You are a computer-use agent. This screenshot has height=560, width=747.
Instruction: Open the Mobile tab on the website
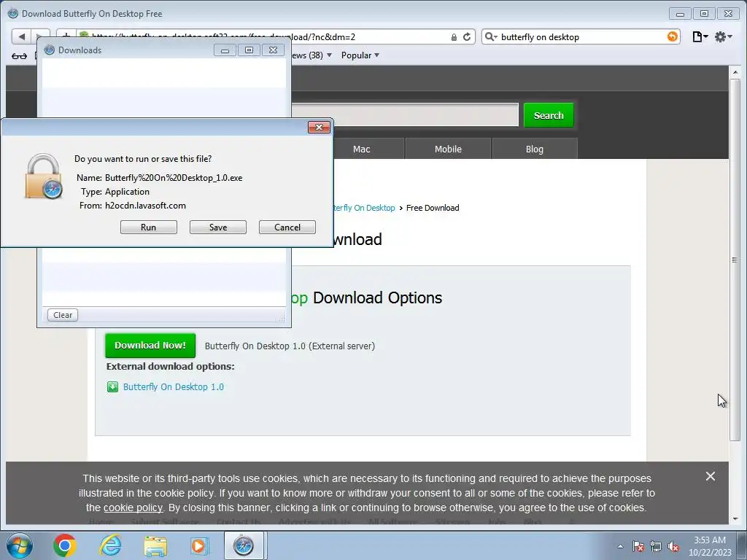[x=448, y=149]
